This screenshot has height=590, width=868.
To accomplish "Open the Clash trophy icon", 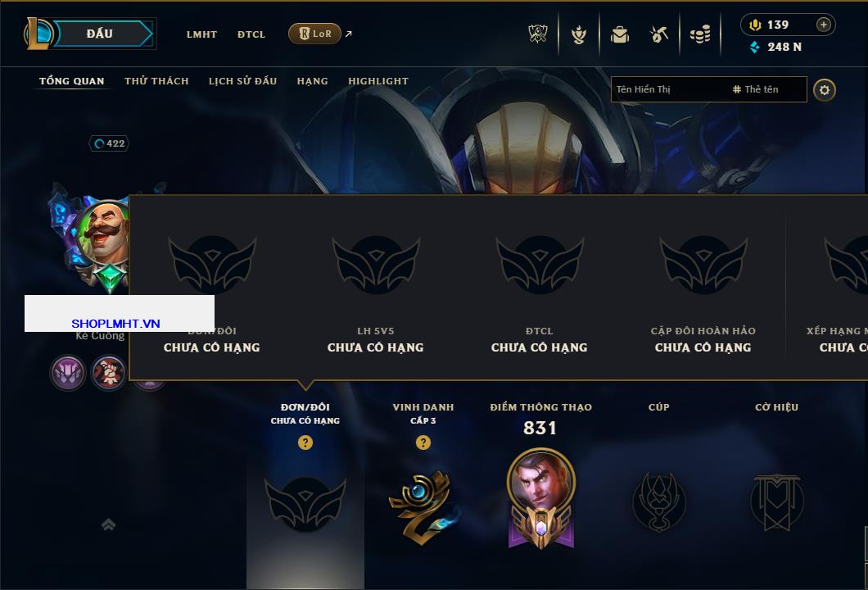I will [x=537, y=34].
